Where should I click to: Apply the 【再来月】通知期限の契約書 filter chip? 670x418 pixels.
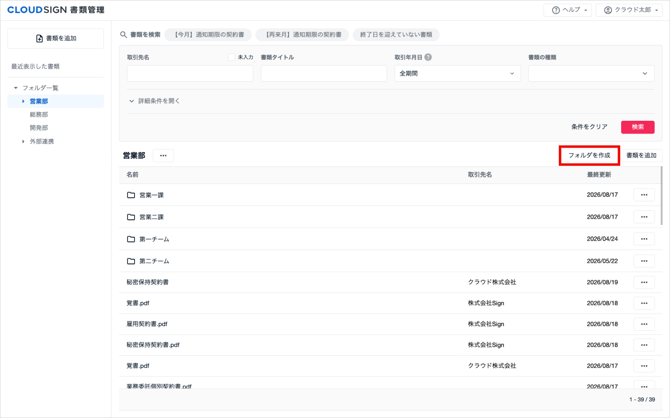(302, 35)
